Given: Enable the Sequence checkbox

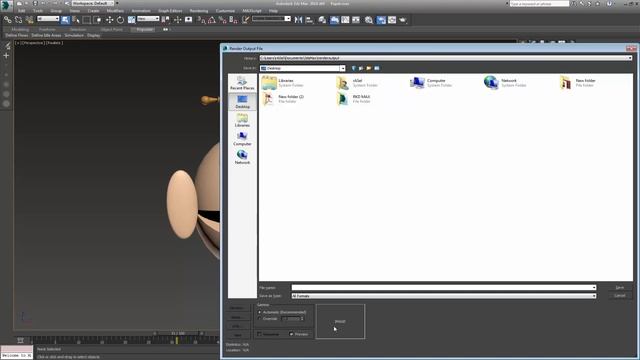Looking at the screenshot, I should coord(260,334).
